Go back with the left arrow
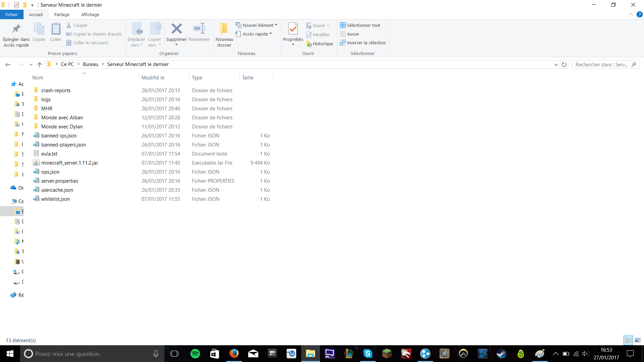 pyautogui.click(x=8, y=64)
